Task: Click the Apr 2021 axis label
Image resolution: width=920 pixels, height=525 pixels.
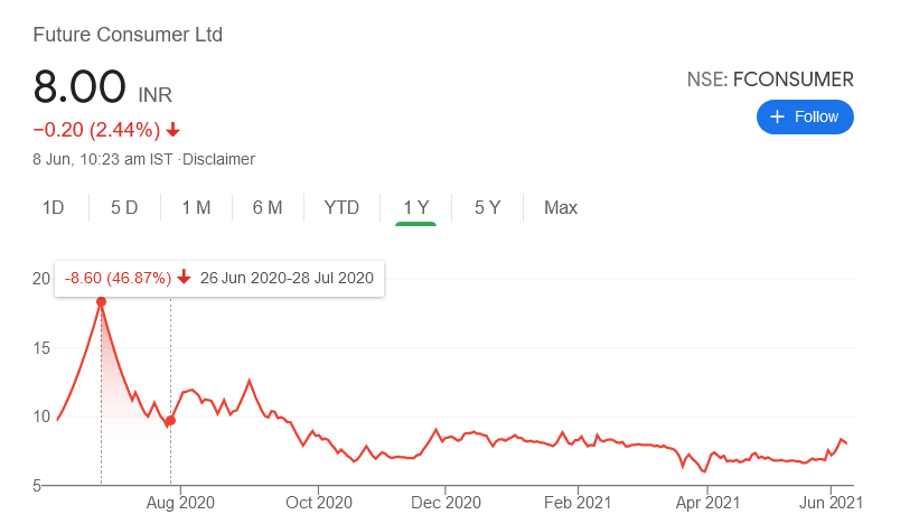Action: (708, 503)
